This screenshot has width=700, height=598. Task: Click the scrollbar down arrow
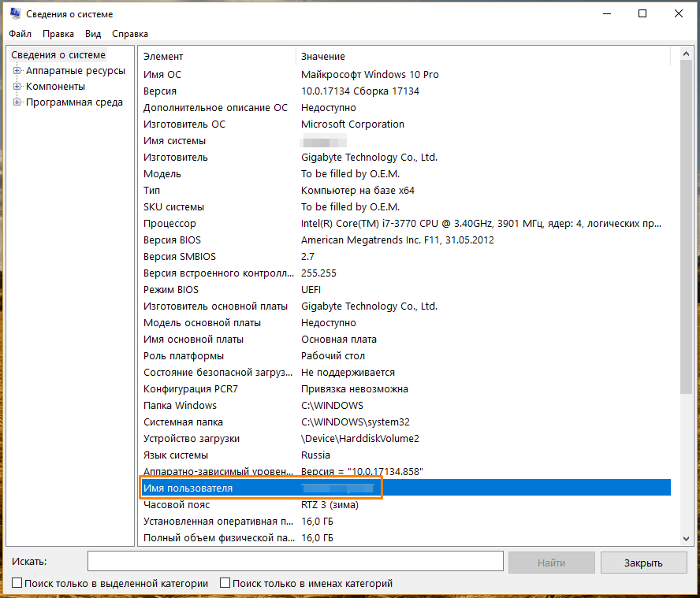coord(686,539)
